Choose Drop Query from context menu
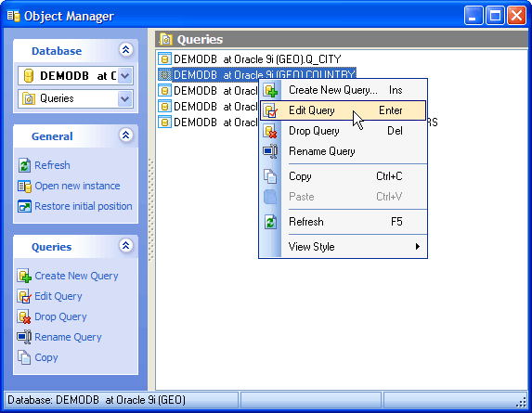532x413 pixels. click(343, 131)
